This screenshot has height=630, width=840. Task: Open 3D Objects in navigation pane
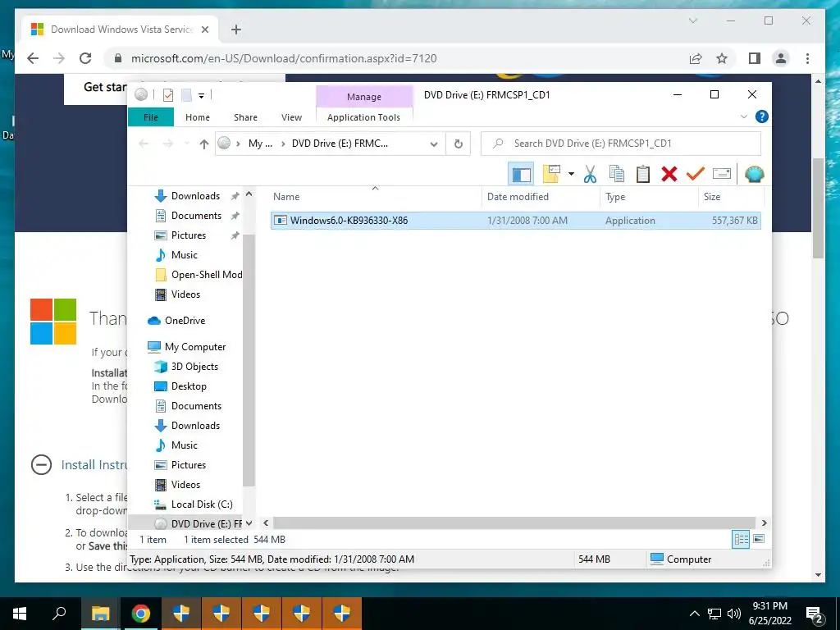pos(194,367)
